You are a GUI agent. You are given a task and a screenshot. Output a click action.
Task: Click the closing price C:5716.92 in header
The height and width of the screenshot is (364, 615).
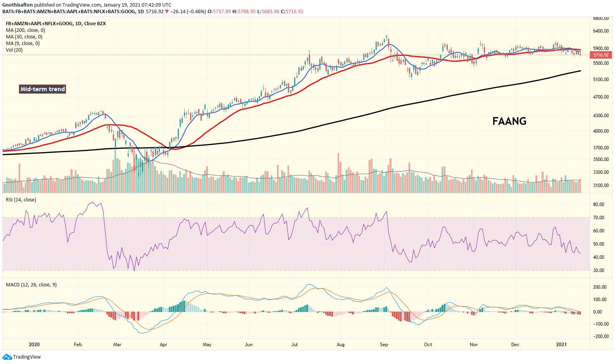pos(293,12)
